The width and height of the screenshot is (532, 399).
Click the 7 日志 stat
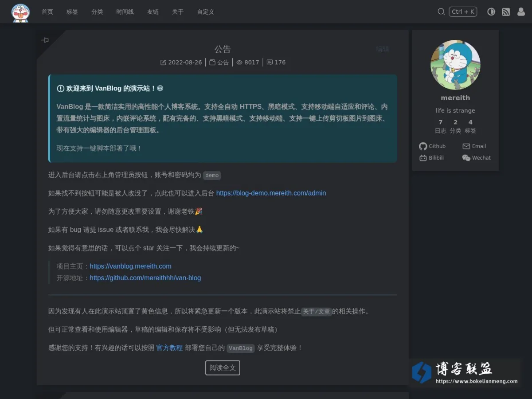[440, 126]
